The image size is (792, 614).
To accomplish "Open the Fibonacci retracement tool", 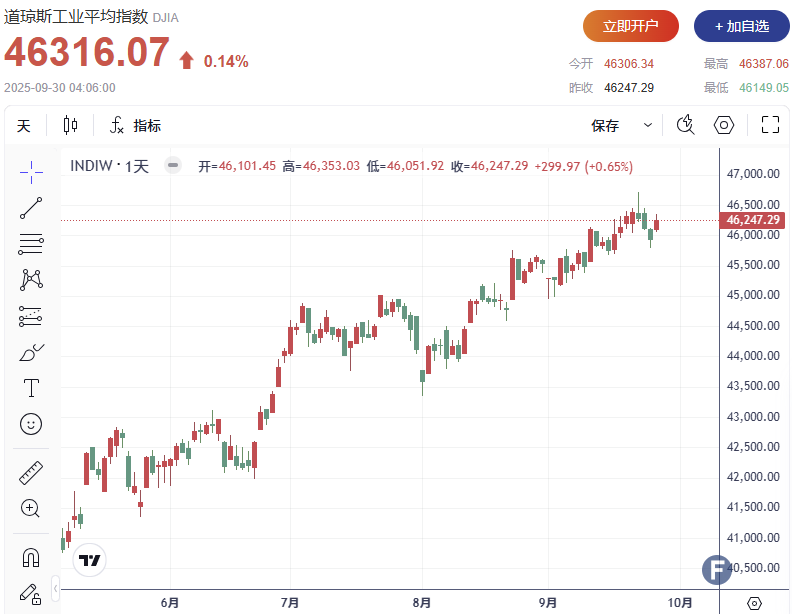I will click(x=31, y=244).
